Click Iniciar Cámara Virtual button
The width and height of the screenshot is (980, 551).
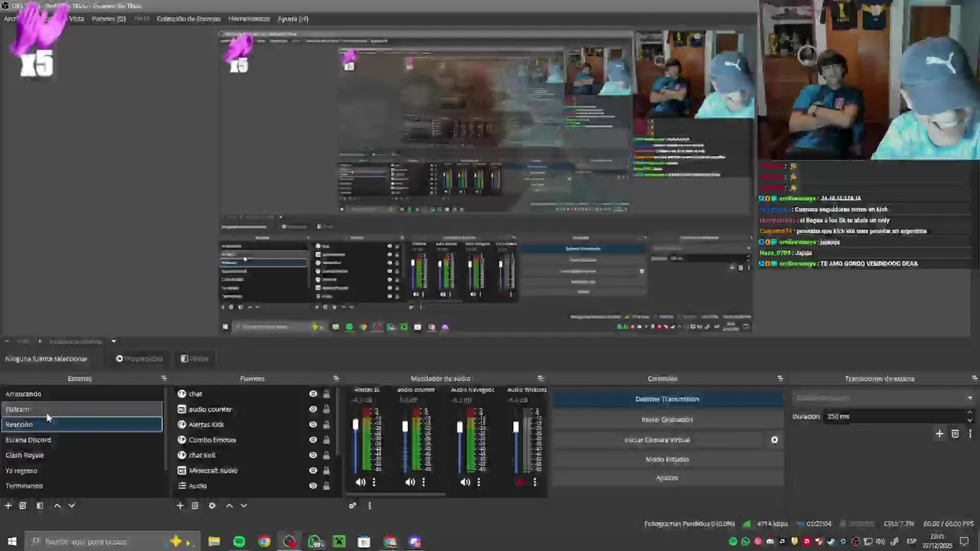coord(657,440)
